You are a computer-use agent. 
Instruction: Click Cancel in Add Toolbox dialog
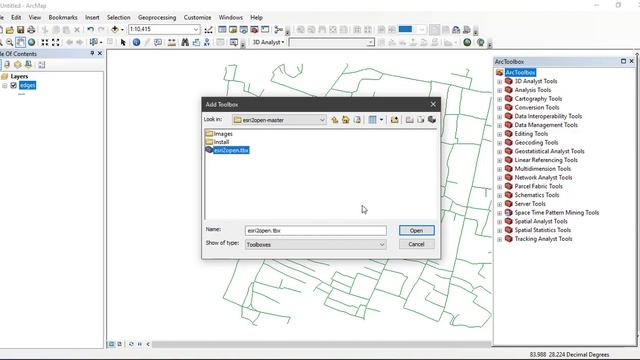click(x=416, y=244)
